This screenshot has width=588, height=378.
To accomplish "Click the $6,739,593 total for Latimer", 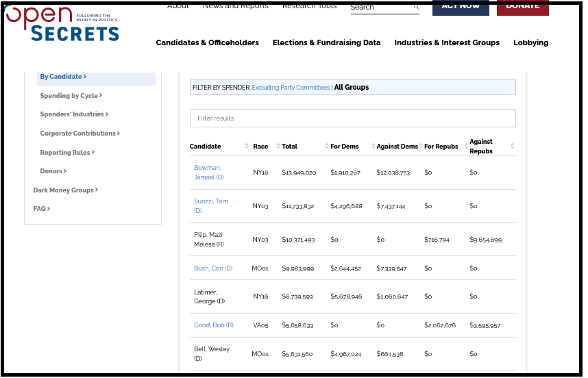I will tap(297, 297).
